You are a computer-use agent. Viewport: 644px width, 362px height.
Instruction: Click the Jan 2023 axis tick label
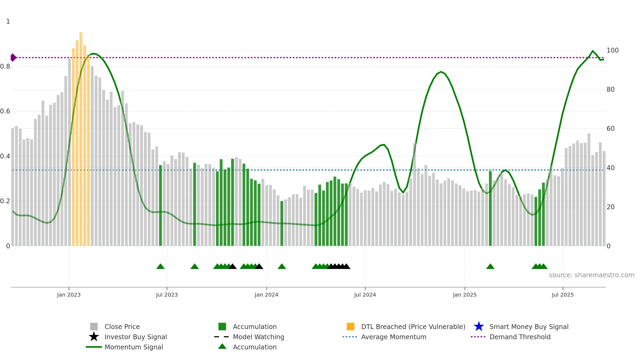tap(69, 295)
